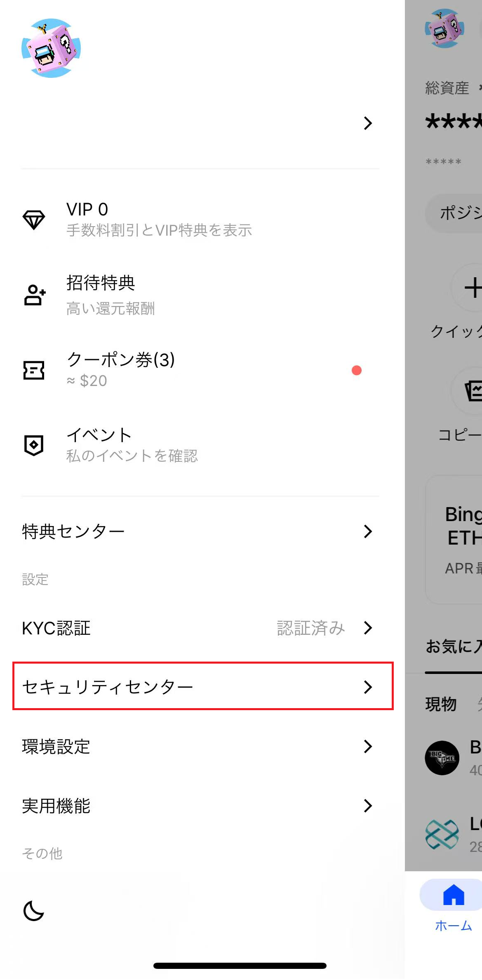
Task: Expand the profile row chevron
Action: tap(367, 123)
